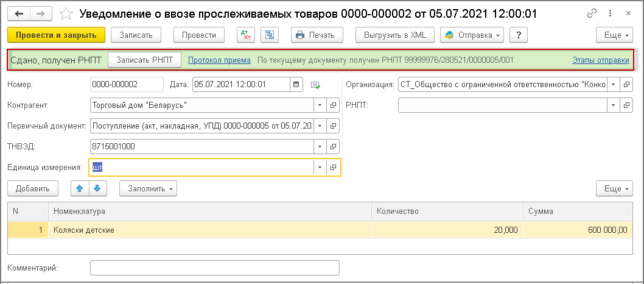The height and width of the screenshot is (284, 644).
Task: Open the date calendar picker
Action: pyautogui.click(x=296, y=84)
